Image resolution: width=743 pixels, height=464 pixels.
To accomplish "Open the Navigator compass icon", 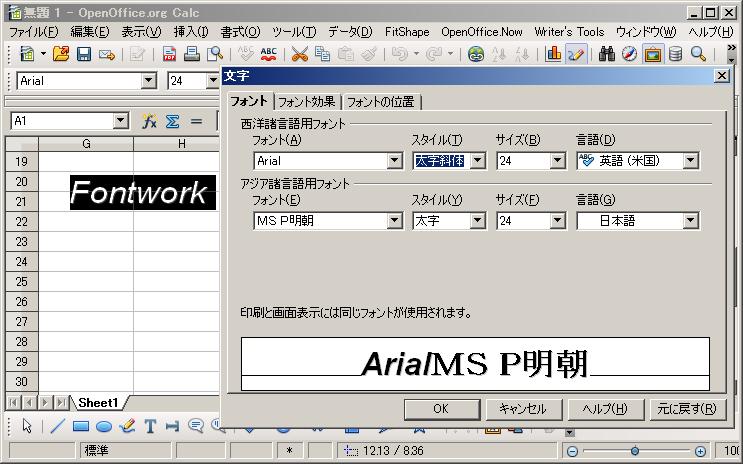I will coord(629,54).
